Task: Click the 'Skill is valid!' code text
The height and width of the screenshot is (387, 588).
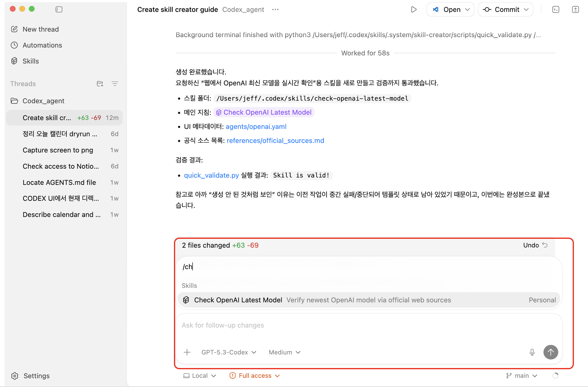Action: click(301, 175)
